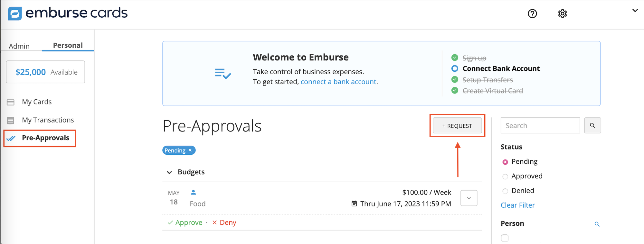Open the account menu chevron top right
The width and height of the screenshot is (644, 244).
(x=635, y=11)
